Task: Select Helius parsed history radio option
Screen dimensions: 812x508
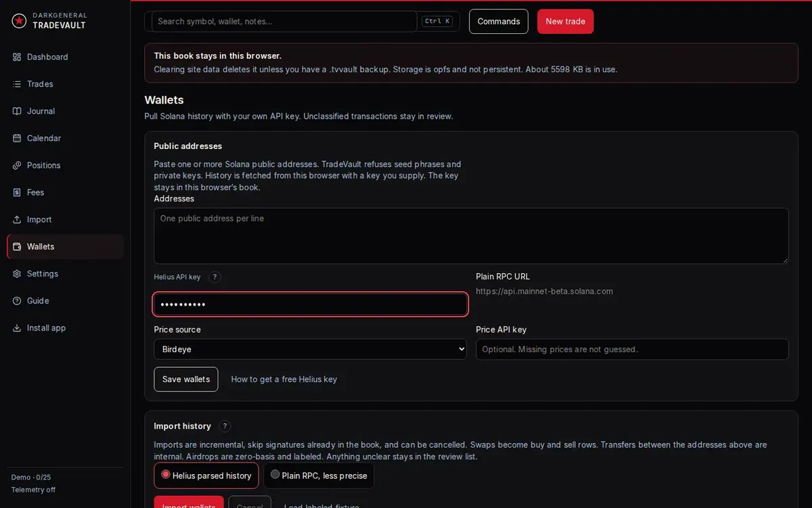Action: tap(206, 475)
